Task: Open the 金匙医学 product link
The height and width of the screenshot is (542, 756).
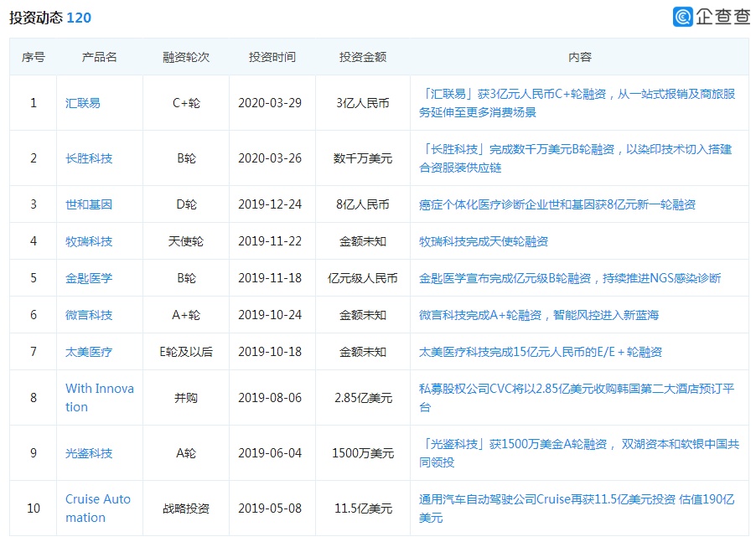Action: coord(89,278)
